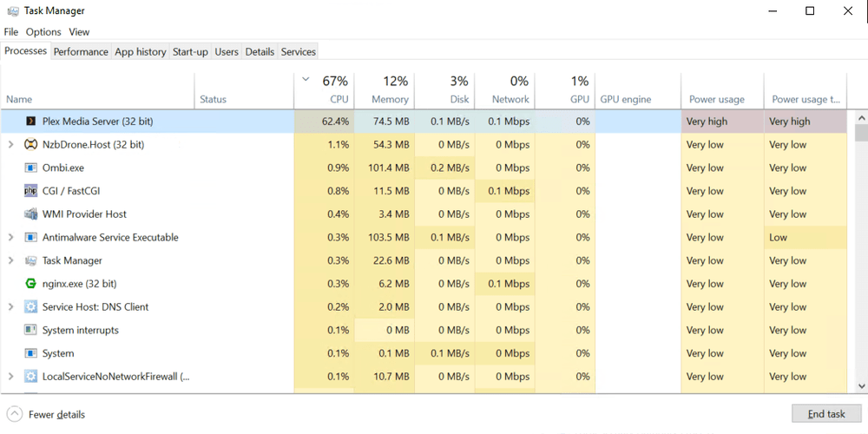Click the Low power usage trend for Antimalware
868x434 pixels.
pos(778,238)
